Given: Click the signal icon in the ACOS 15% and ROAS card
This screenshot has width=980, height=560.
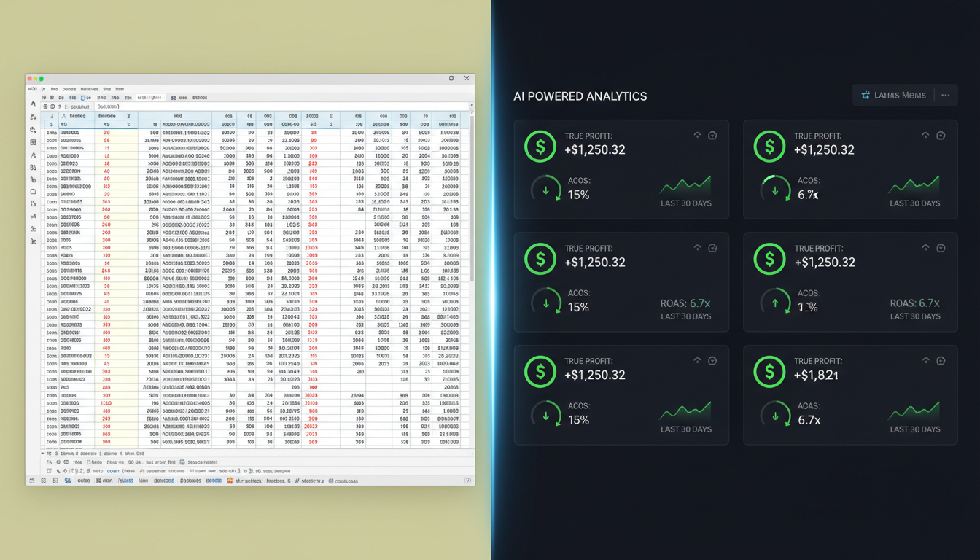Looking at the screenshot, I should point(697,248).
